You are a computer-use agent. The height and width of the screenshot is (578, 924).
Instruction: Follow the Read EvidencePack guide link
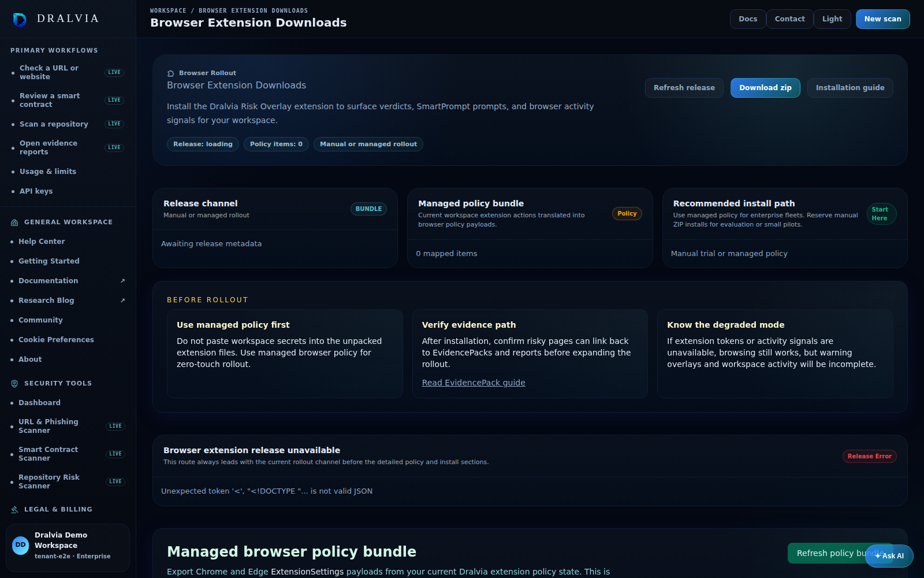[x=474, y=383]
